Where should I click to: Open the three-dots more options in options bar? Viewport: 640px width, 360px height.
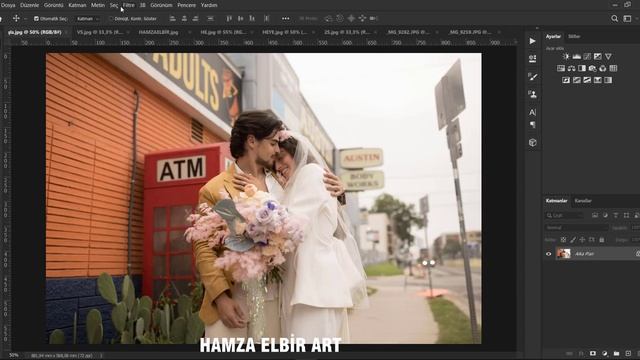coord(285,18)
